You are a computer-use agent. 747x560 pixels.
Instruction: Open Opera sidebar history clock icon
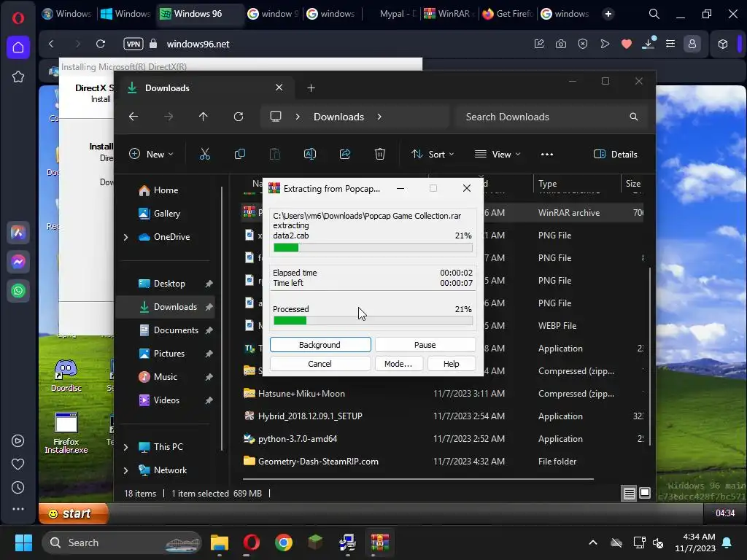pos(18,487)
